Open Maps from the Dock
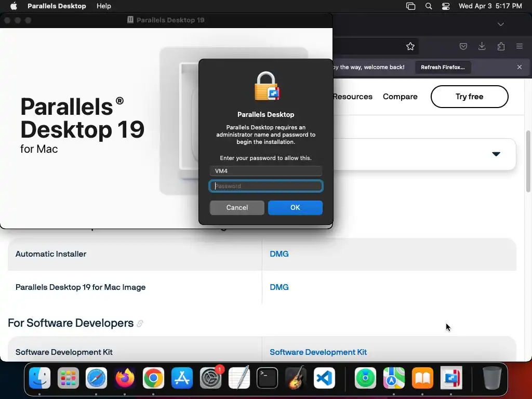The image size is (532, 399). 394,378
